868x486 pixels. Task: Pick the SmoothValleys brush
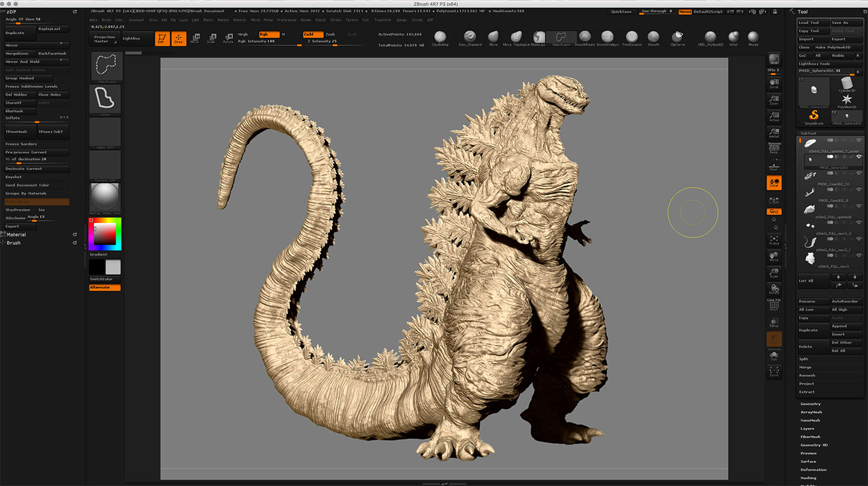[x=608, y=38]
